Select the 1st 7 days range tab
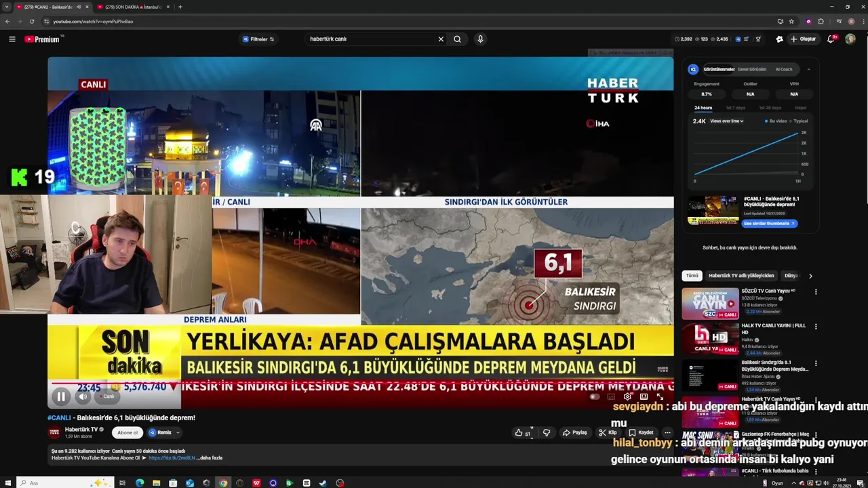Screen dimensions: 868x488 point(735,108)
